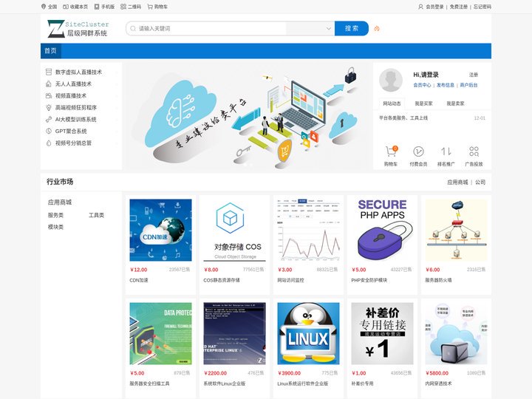
Task: Open the 内网穿透技术 cloud thumbnail
Action: tap(456, 333)
